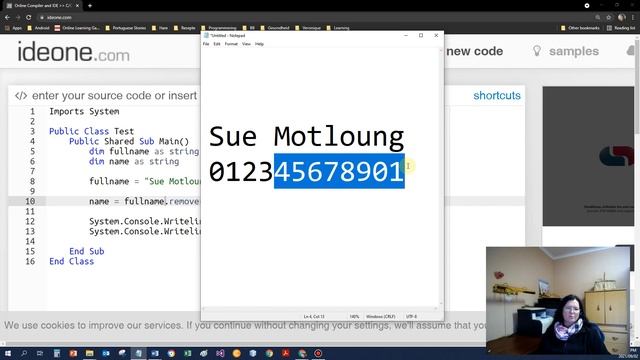Open Windows taskbar search

[x=24, y=353]
